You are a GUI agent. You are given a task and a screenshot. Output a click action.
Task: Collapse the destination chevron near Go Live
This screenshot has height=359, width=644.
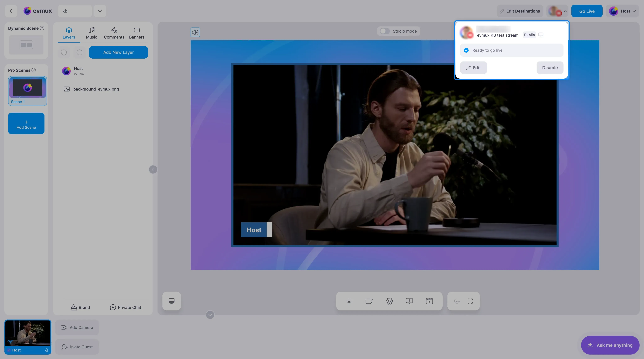(x=565, y=11)
